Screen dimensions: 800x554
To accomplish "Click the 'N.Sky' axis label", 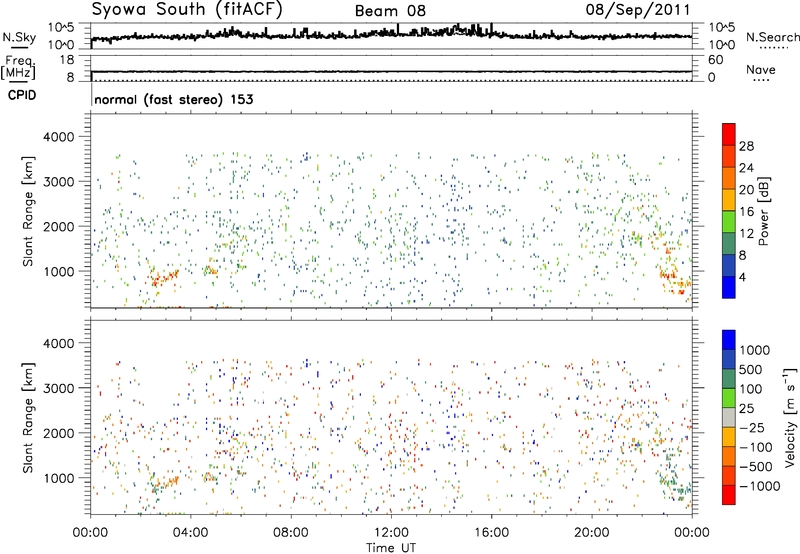I will tap(19, 37).
